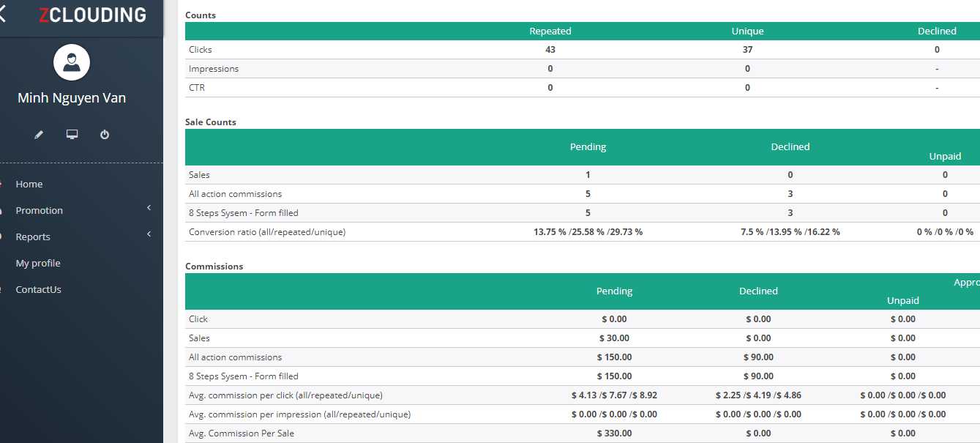980x443 pixels.
Task: Click the Repeated column header in Counts
Action: pyautogui.click(x=550, y=31)
